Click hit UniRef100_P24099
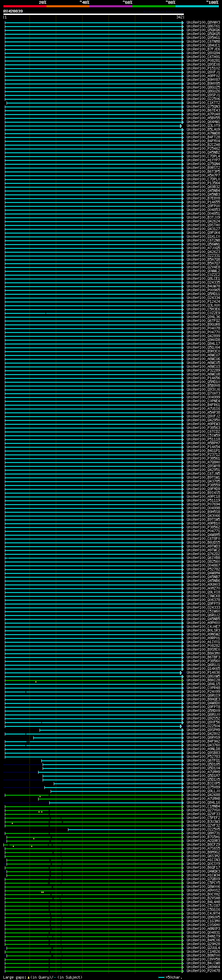Image resolution: width=222 pixels, height=980 pixels. [x=203, y=691]
